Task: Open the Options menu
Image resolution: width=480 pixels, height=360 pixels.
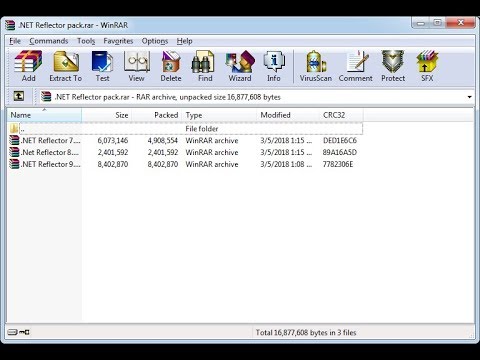Action: pyautogui.click(x=155, y=41)
